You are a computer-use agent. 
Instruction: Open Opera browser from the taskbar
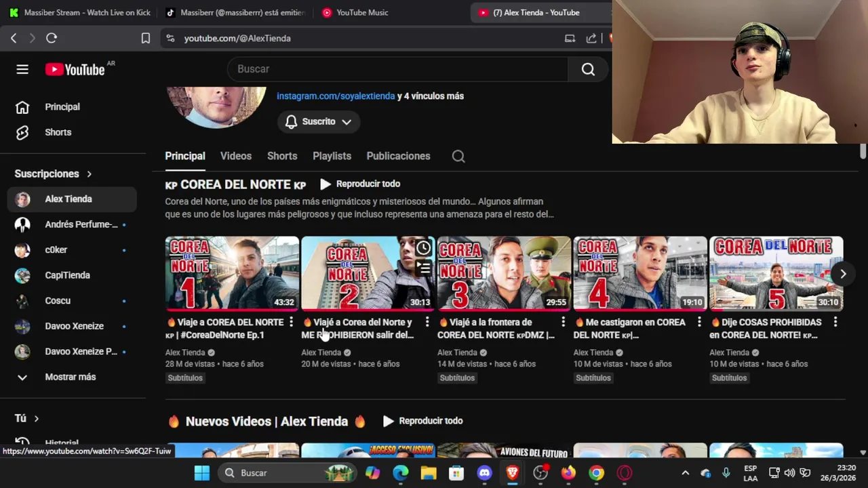click(x=625, y=473)
